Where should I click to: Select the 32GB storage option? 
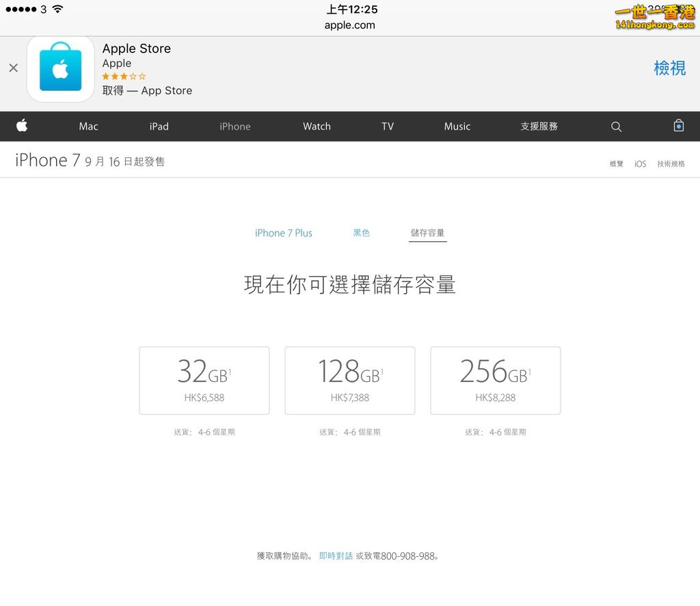coord(204,380)
